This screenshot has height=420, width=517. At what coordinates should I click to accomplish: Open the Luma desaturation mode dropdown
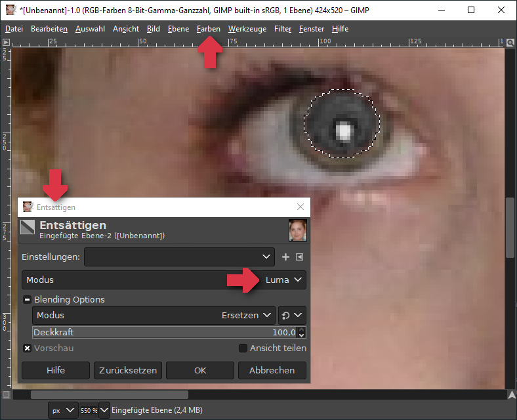(x=285, y=280)
